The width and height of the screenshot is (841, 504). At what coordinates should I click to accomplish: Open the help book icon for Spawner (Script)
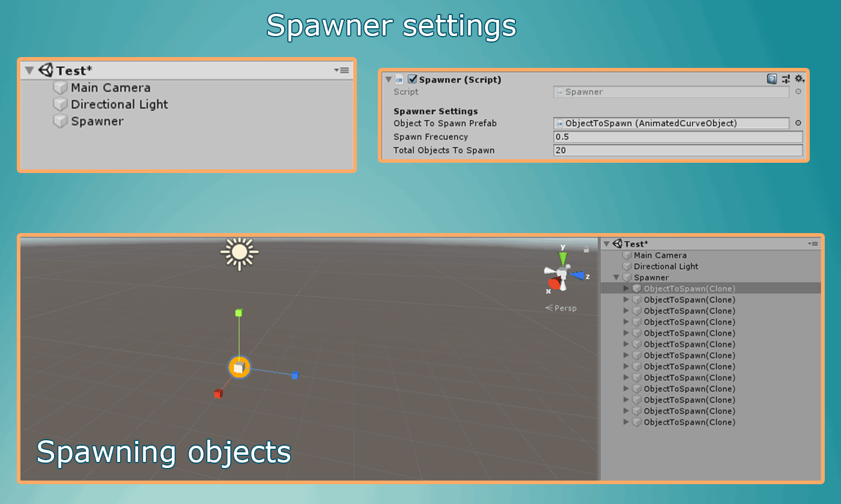[x=772, y=79]
